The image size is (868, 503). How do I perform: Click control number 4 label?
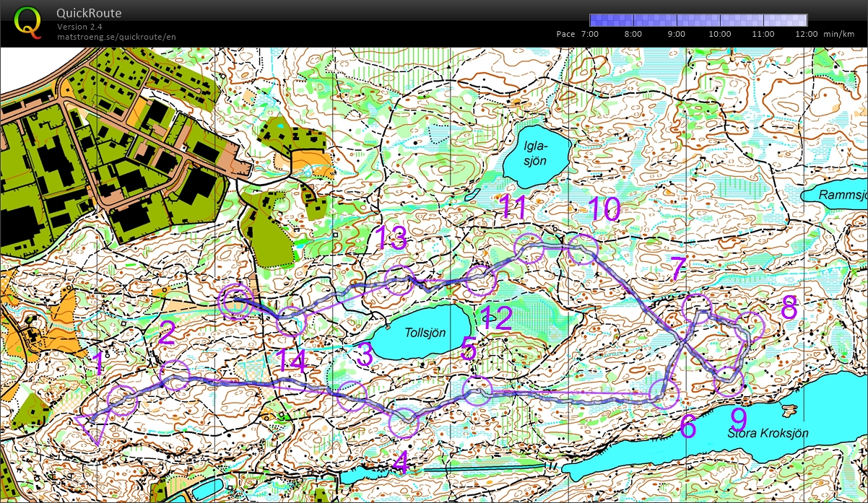click(402, 463)
